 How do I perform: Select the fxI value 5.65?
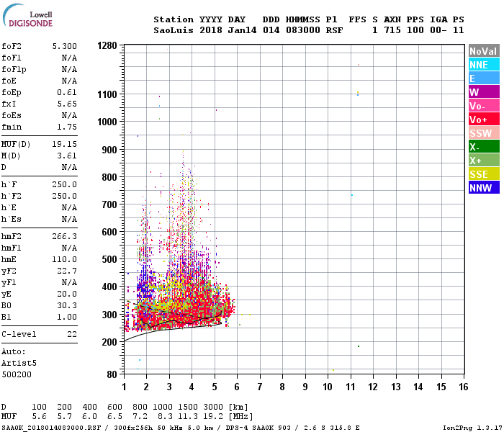click(x=67, y=104)
